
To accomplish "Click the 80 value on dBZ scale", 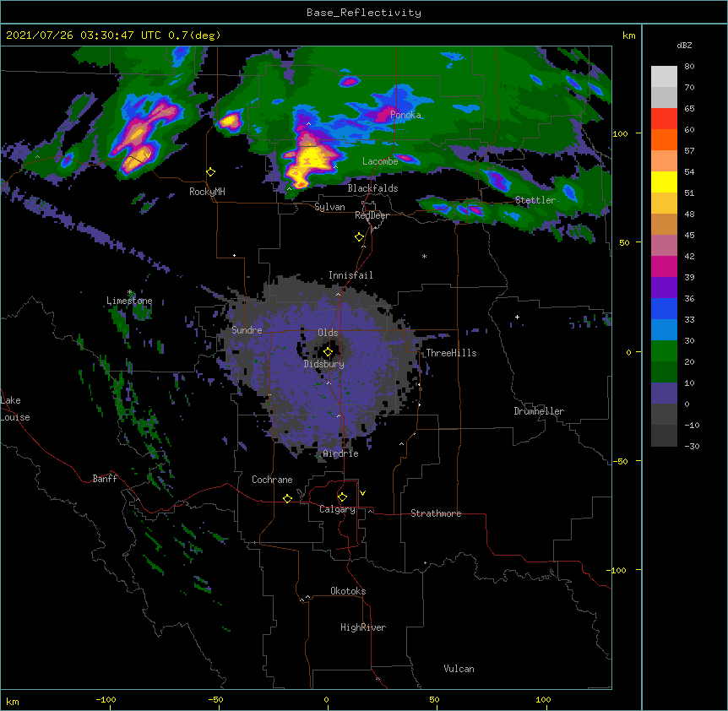I will [689, 67].
